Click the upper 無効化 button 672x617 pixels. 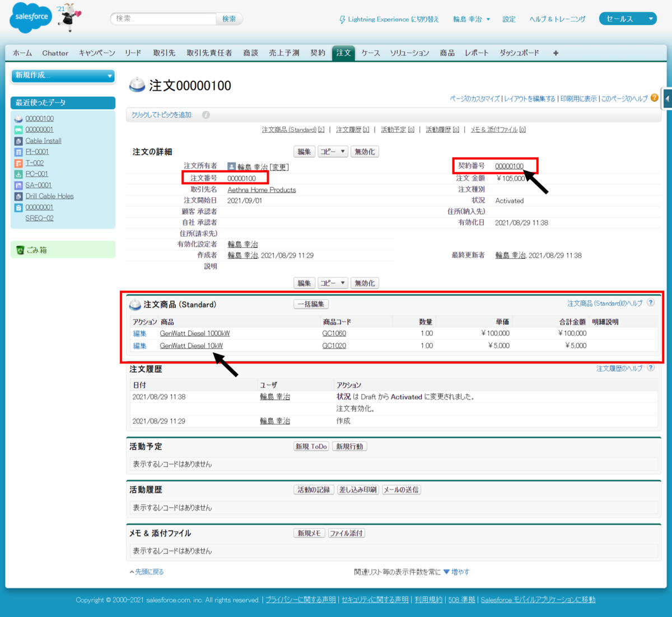[365, 152]
